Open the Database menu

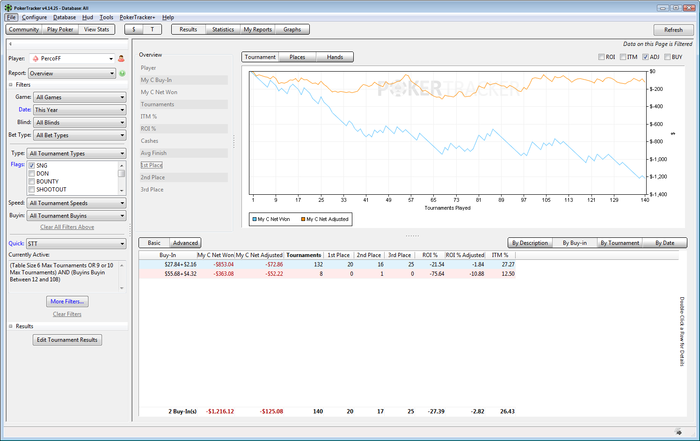(64, 17)
